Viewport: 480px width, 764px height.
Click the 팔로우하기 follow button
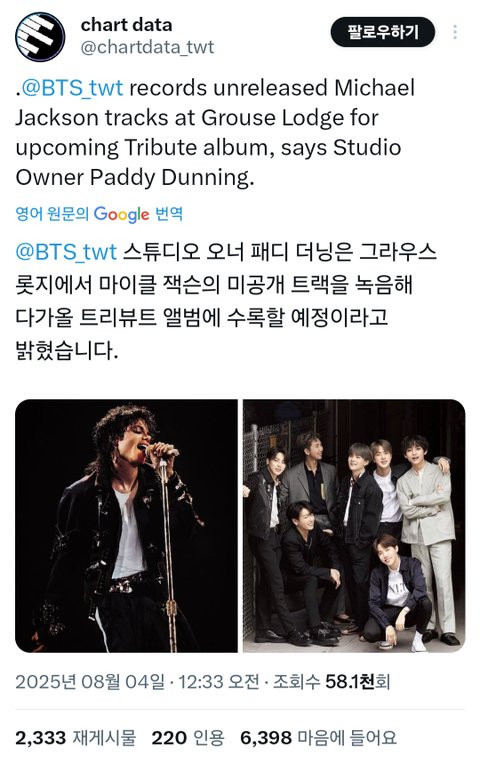click(x=383, y=32)
